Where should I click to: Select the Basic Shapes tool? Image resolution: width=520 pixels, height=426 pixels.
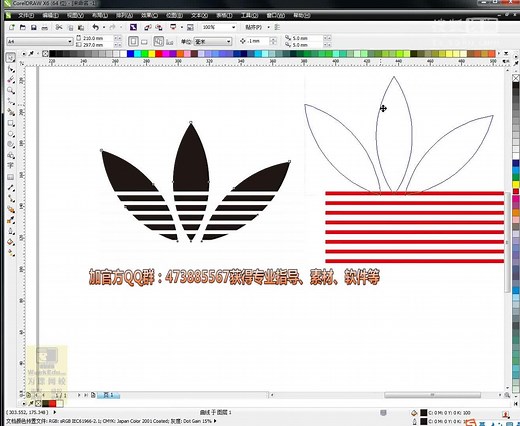pos(11,155)
